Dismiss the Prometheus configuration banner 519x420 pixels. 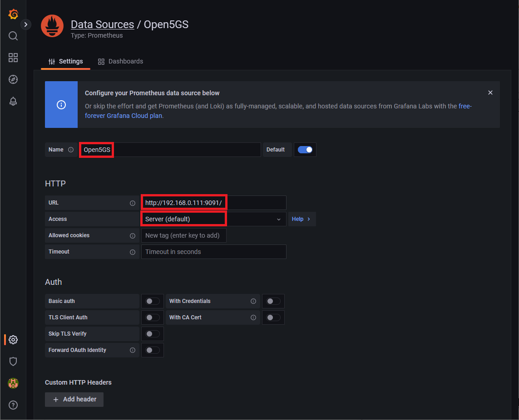coord(490,93)
